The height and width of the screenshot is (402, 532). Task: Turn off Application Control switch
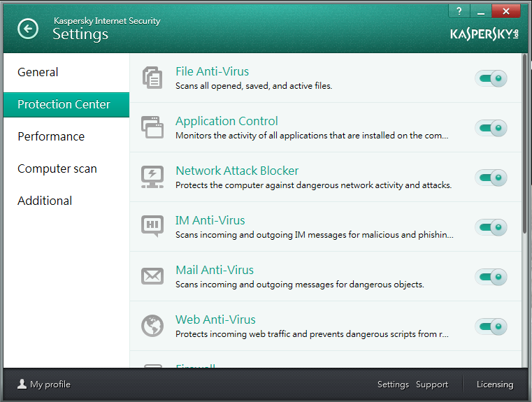tap(491, 128)
